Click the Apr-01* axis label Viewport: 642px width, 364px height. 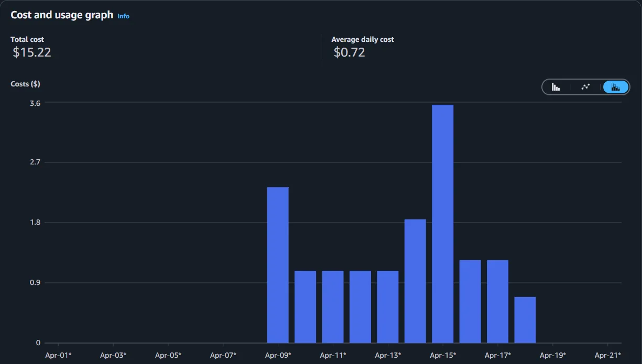[58, 355]
